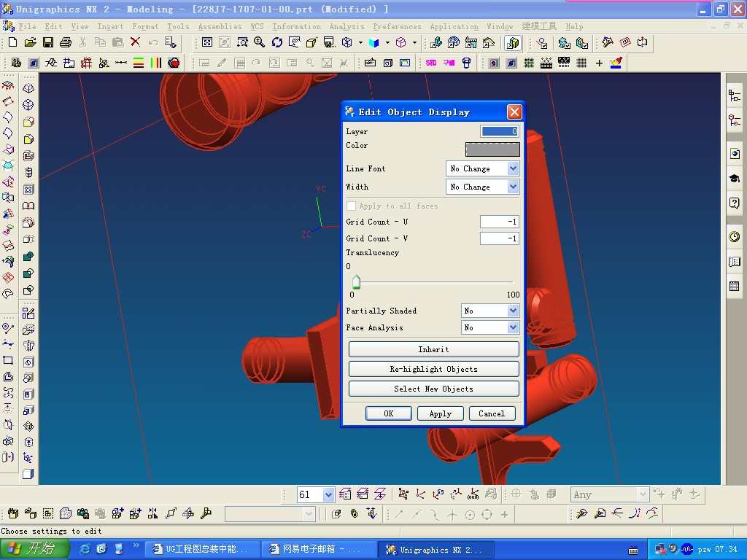
Task: Click the Save file icon
Action: click(x=47, y=43)
